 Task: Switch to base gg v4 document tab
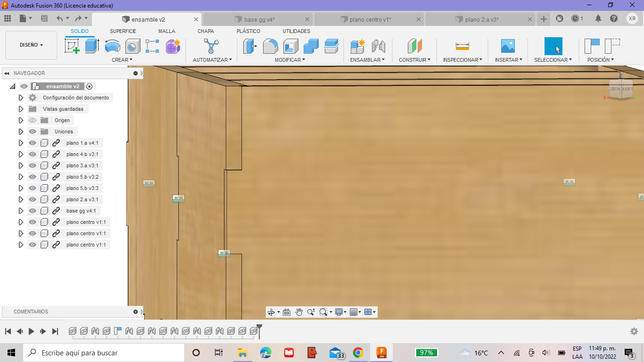point(258,19)
